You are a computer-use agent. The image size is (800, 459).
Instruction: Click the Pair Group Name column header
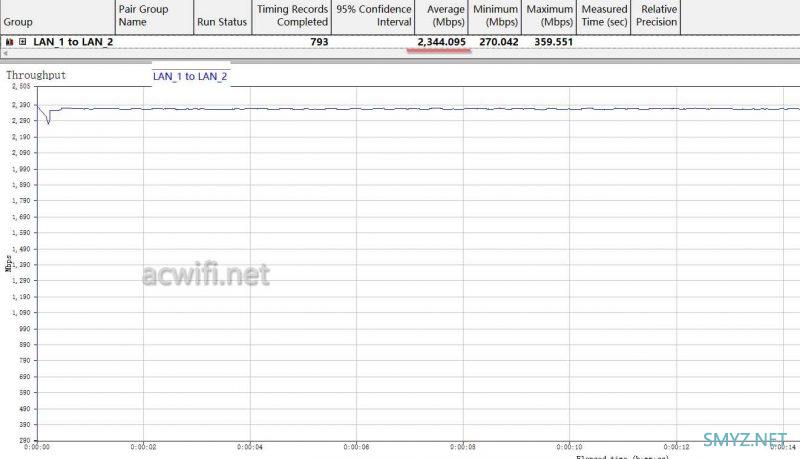coord(143,15)
